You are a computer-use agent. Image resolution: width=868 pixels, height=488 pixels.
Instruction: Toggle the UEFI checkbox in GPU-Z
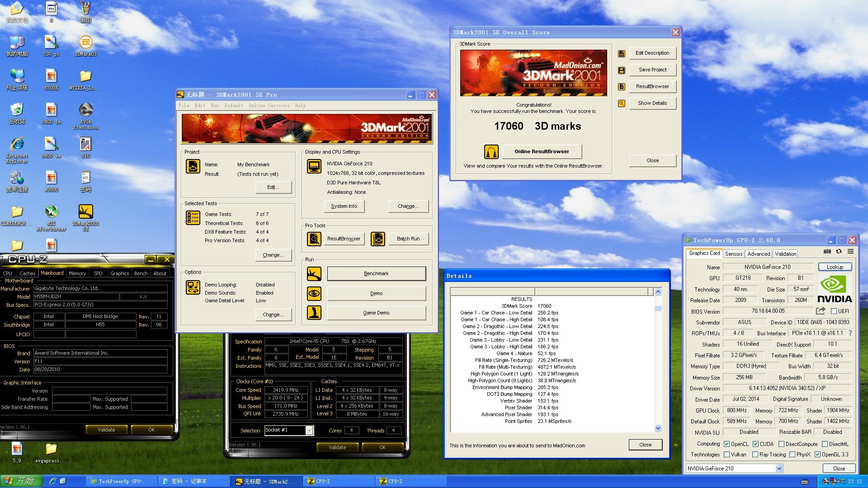[x=834, y=311]
